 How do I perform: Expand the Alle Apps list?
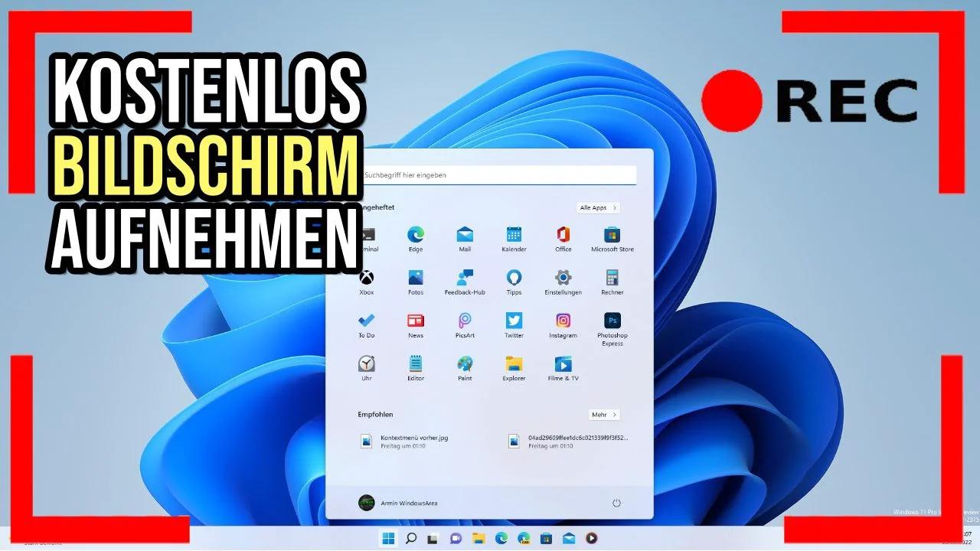click(598, 207)
